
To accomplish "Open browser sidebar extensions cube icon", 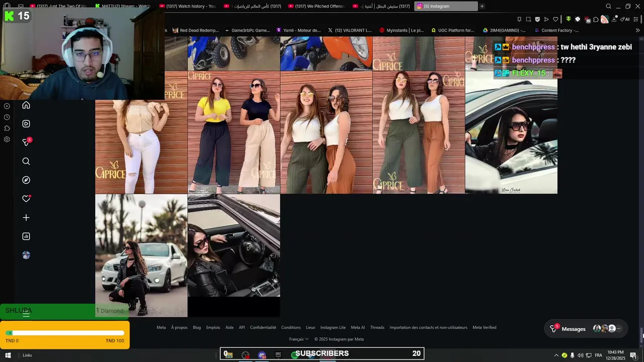I will pyautogui.click(x=7, y=128).
